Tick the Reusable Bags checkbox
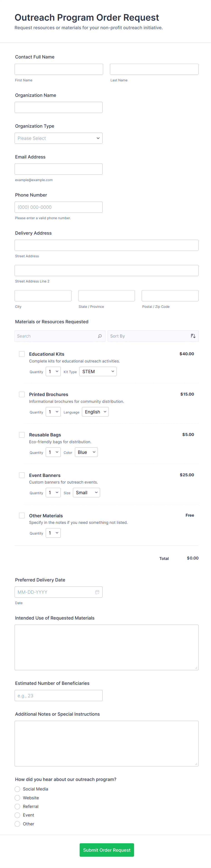The image size is (211, 868). [22, 435]
